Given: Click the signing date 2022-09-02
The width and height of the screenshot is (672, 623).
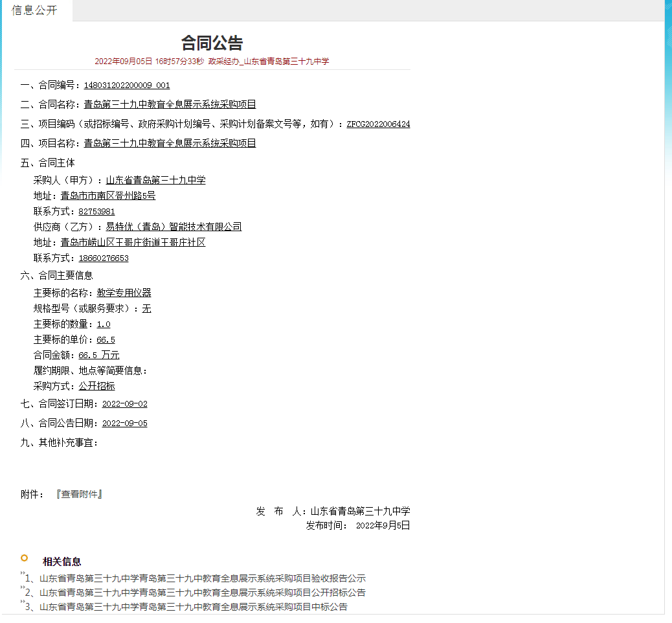Looking at the screenshot, I should 125,404.
